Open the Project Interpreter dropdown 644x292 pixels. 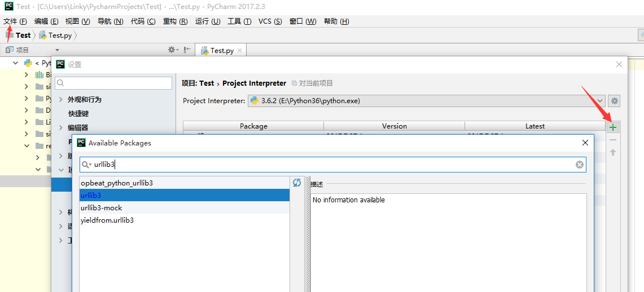click(x=427, y=101)
